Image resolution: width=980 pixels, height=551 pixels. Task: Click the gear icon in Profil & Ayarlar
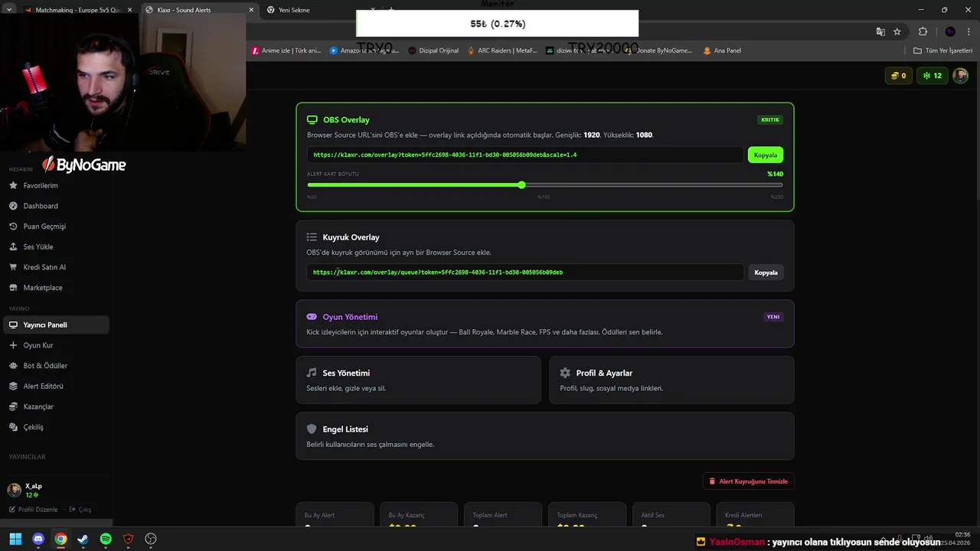565,373
